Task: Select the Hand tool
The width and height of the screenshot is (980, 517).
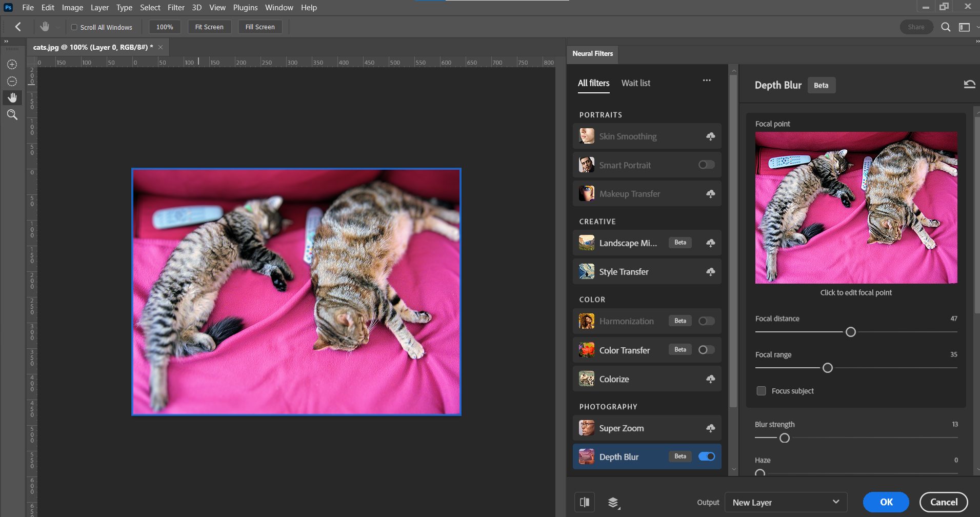Action: [x=12, y=97]
